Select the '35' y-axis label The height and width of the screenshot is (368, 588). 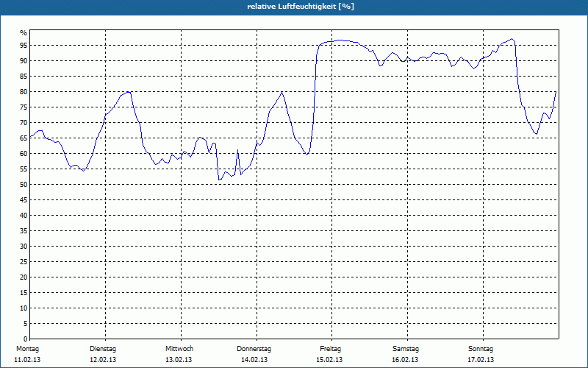coord(24,231)
